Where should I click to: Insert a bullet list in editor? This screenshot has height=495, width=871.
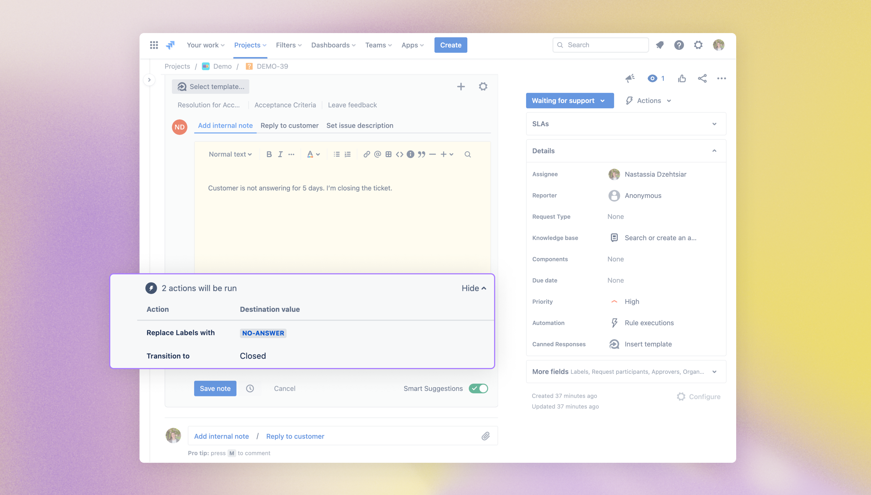click(337, 154)
